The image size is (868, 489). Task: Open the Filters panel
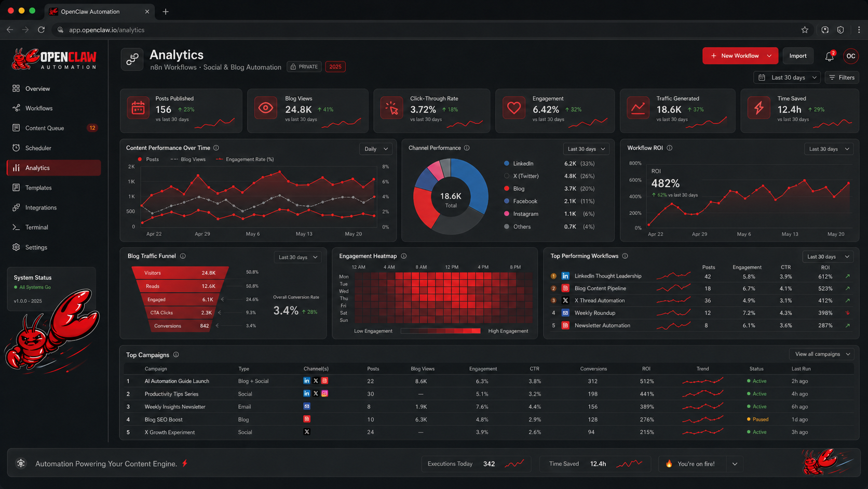[842, 77]
